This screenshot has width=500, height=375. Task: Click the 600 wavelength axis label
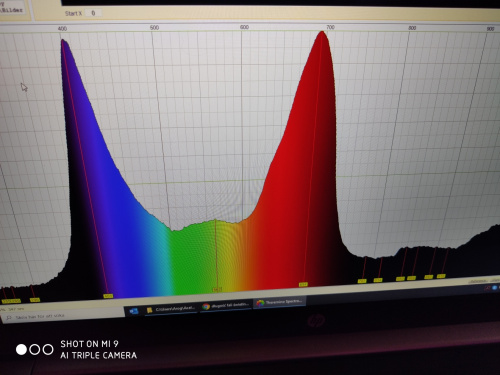[244, 27]
